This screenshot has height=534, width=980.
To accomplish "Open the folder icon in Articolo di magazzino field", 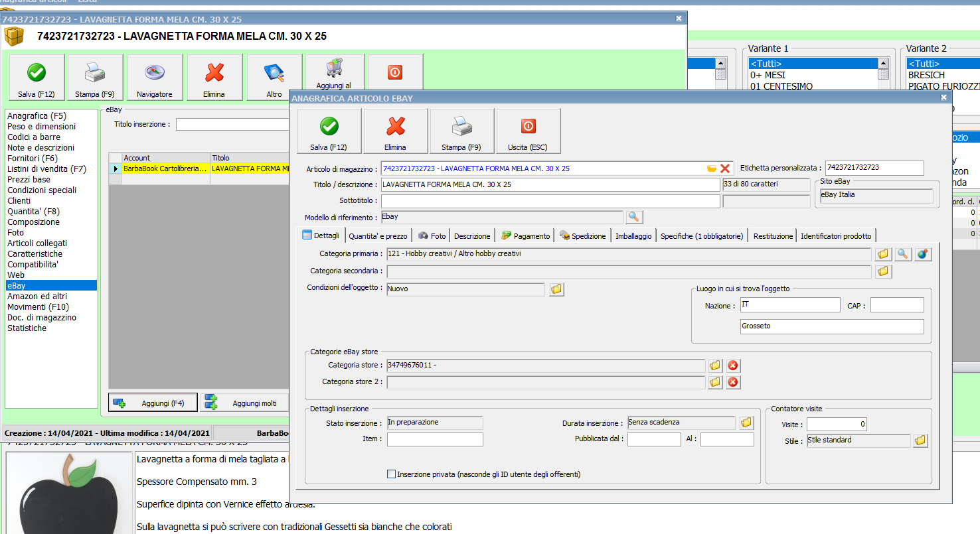I will coord(712,168).
